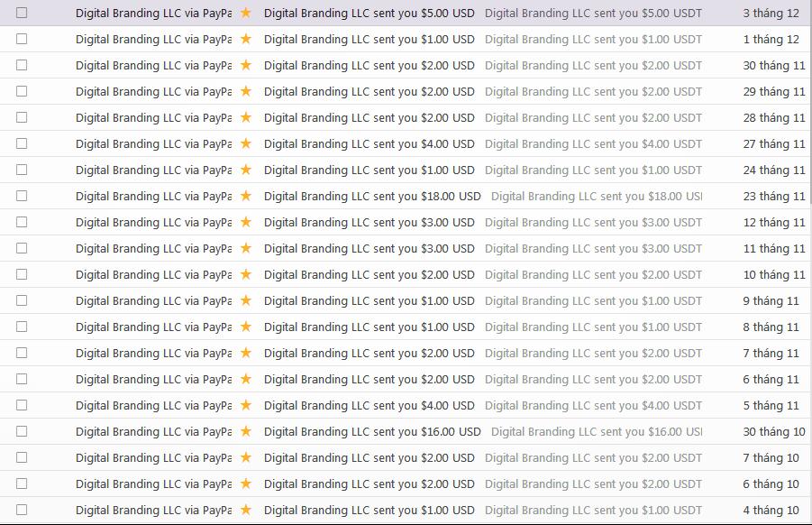The height and width of the screenshot is (525, 812).
Task: Select the checkbox for the 3 tháng 12 email
Action: point(22,13)
